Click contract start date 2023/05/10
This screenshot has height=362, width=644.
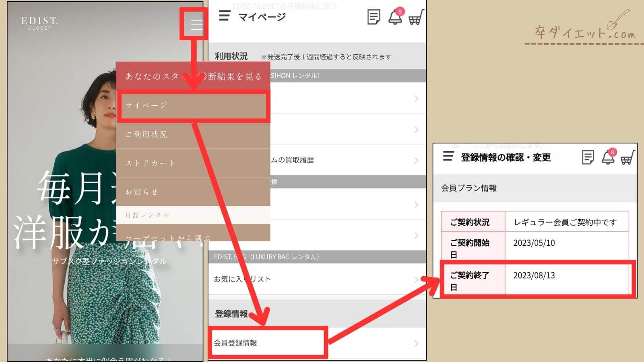(534, 243)
